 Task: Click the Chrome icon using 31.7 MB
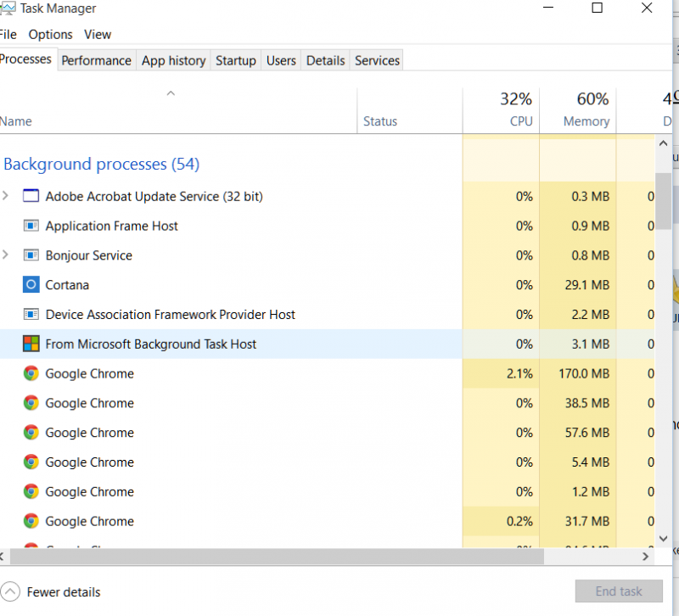click(x=31, y=521)
